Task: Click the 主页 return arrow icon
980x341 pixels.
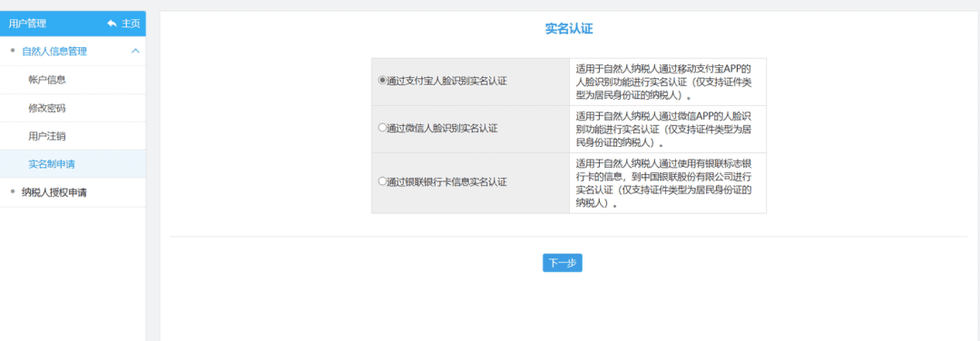Action: click(112, 24)
